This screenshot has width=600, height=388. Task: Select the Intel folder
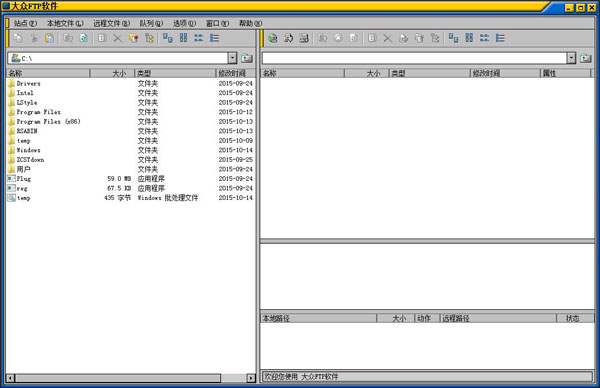click(x=130, y=93)
